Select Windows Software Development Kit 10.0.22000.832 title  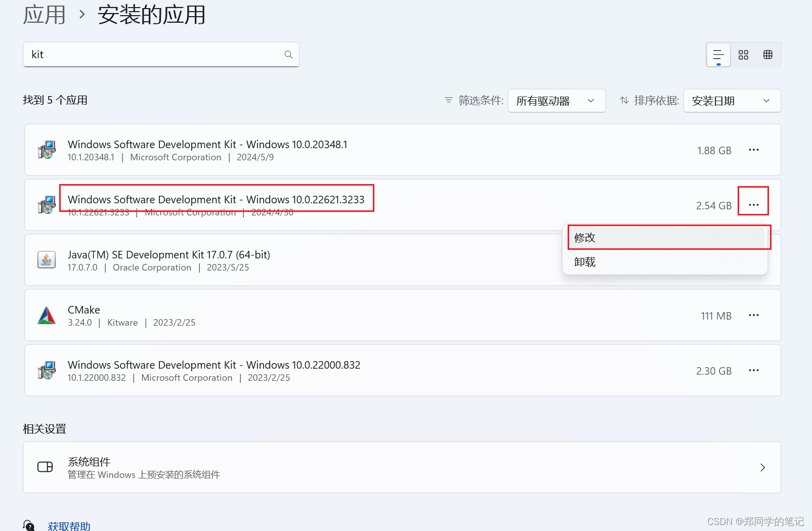214,365
